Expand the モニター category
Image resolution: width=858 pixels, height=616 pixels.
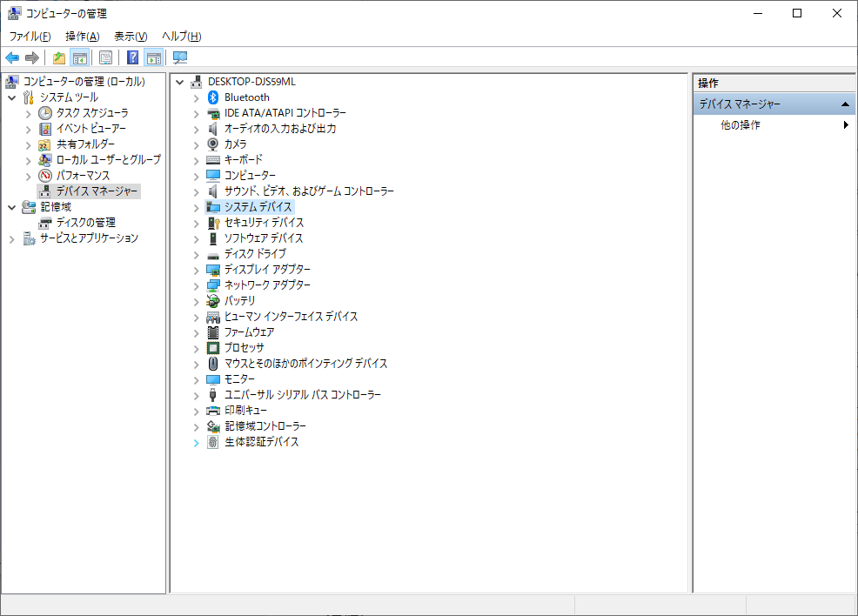pos(196,380)
